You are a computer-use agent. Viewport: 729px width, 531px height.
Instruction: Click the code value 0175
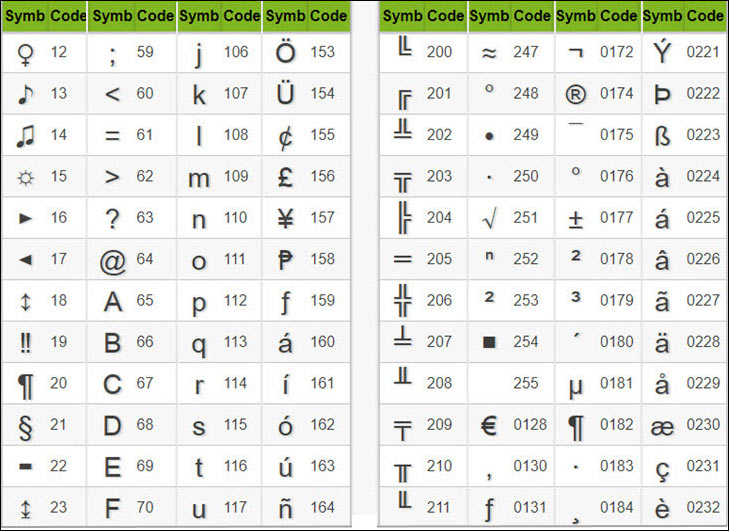point(617,135)
